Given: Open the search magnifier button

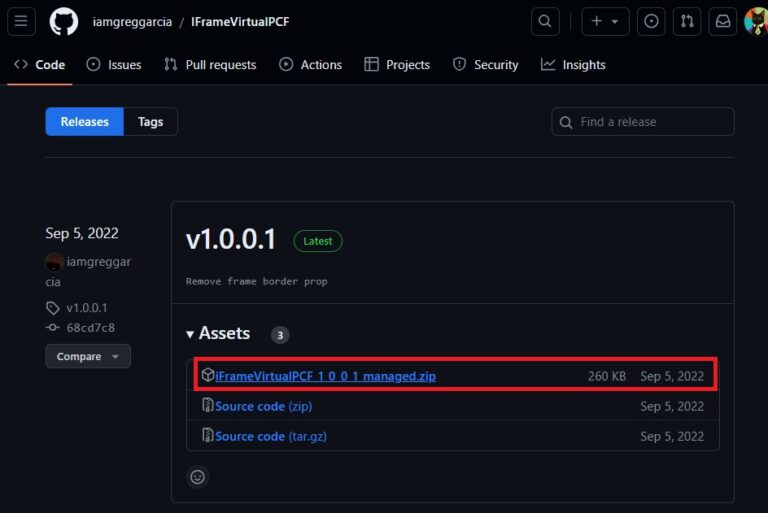Looking at the screenshot, I should point(545,21).
